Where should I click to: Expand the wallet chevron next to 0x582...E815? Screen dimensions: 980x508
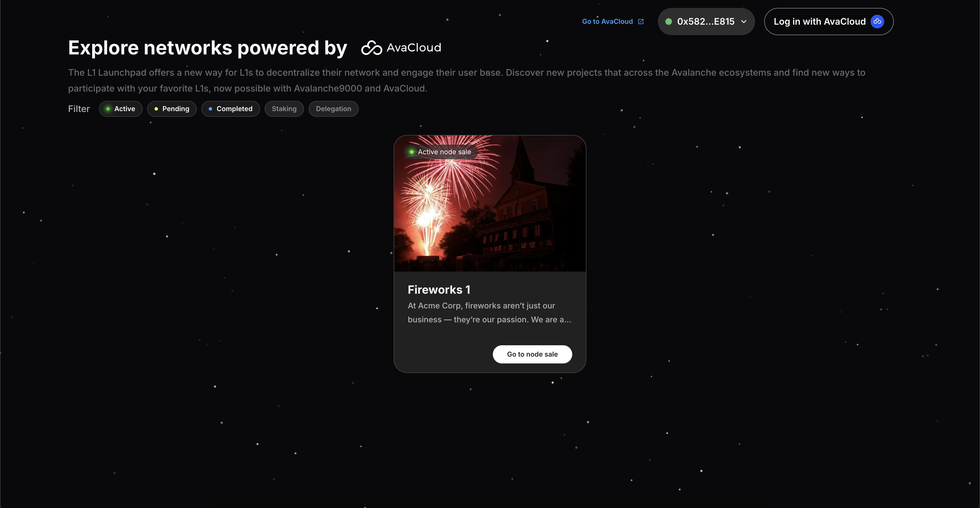pos(744,22)
